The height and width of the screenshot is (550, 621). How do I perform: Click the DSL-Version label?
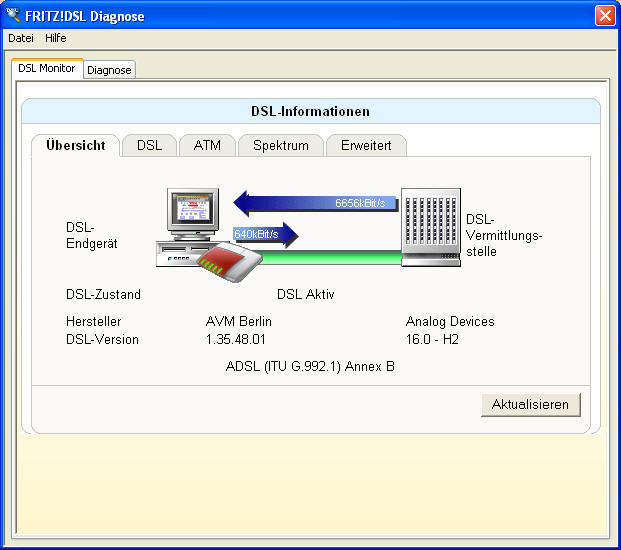[102, 339]
